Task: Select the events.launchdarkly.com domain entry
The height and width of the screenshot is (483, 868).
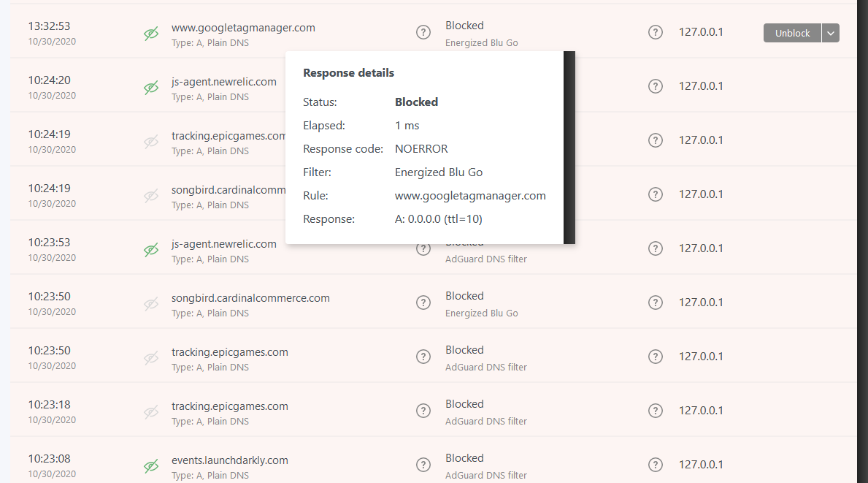Action: tap(230, 460)
